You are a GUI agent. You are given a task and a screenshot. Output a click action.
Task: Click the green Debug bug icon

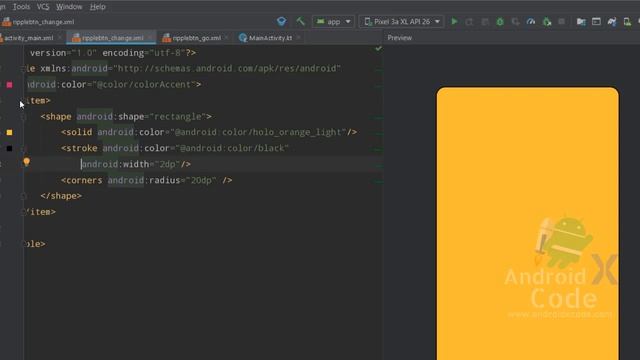(500, 22)
